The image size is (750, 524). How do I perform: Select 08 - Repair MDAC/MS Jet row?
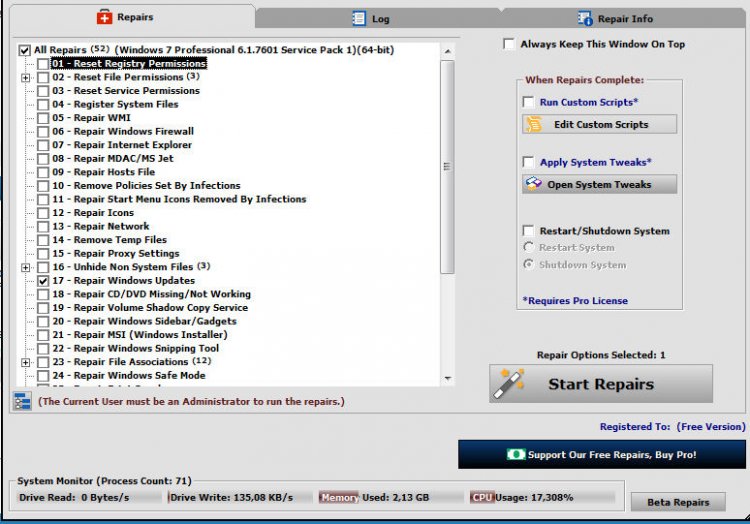pos(113,159)
